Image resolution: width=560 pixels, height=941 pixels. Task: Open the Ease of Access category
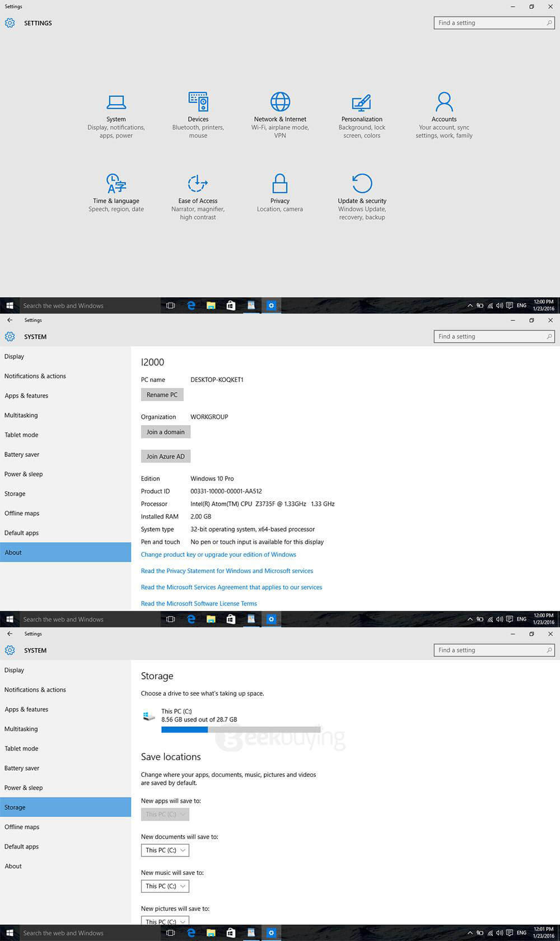click(198, 197)
